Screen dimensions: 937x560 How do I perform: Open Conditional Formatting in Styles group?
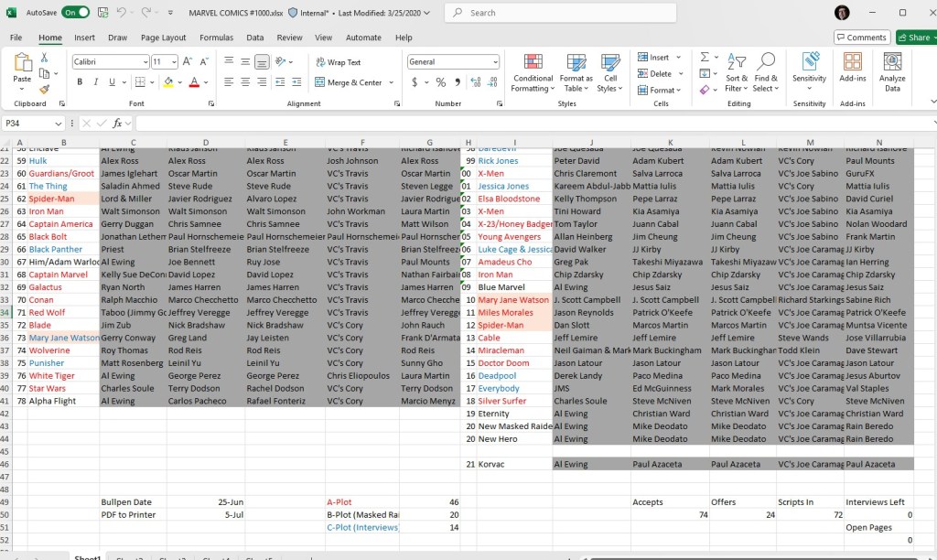[x=533, y=72]
